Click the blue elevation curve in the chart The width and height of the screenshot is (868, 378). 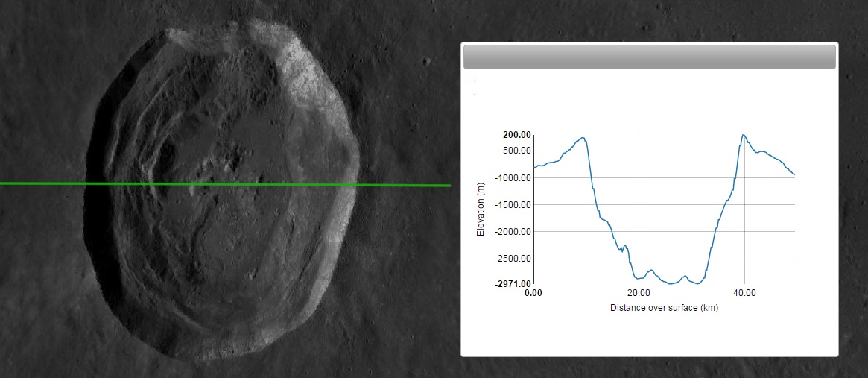coord(664,210)
